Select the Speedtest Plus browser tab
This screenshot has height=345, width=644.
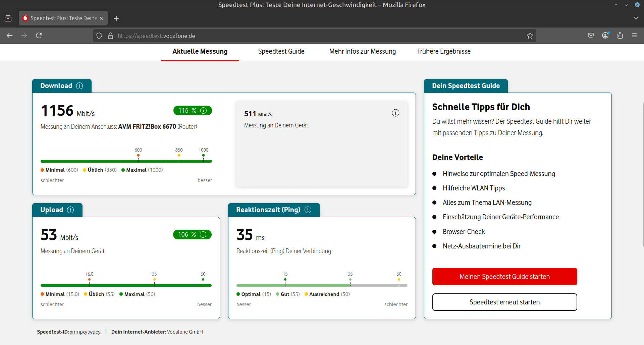point(63,18)
